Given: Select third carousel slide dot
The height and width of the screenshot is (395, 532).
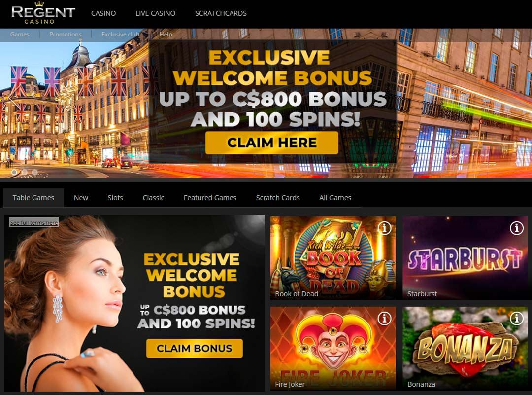Looking at the screenshot, I should [x=34, y=172].
